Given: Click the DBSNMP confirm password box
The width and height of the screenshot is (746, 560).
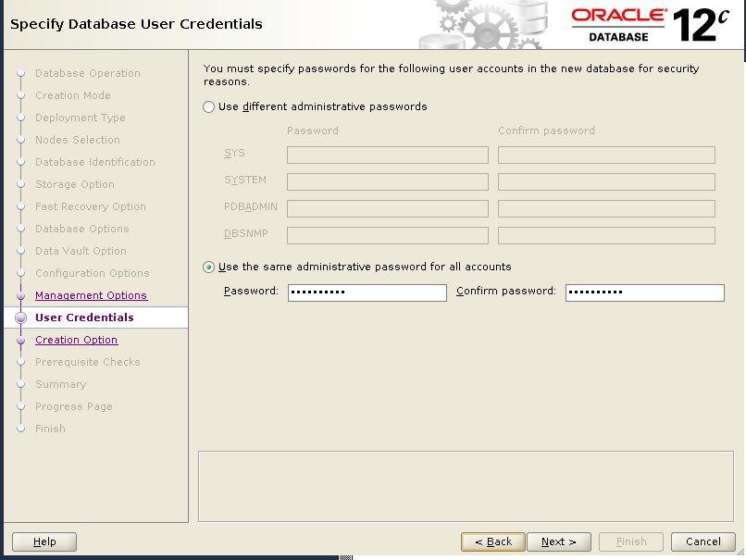Looking at the screenshot, I should pyautogui.click(x=605, y=235).
